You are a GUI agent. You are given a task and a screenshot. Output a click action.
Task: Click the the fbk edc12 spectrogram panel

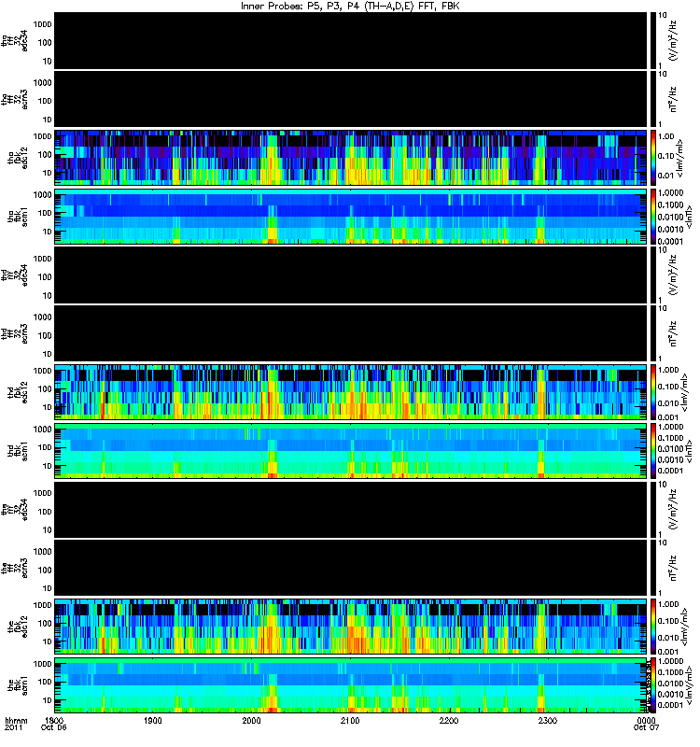(x=351, y=627)
